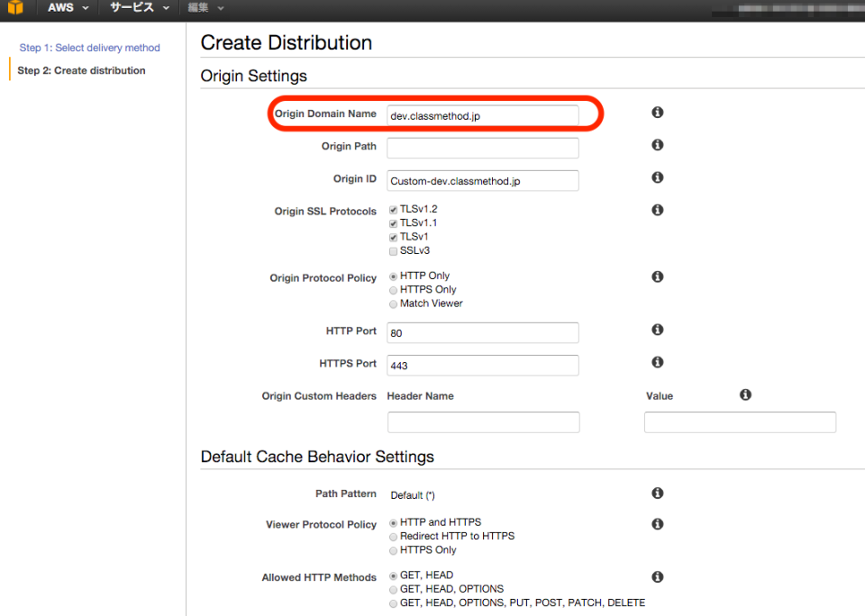Open the info tooltip beside Origin Domain Name

[x=657, y=112]
